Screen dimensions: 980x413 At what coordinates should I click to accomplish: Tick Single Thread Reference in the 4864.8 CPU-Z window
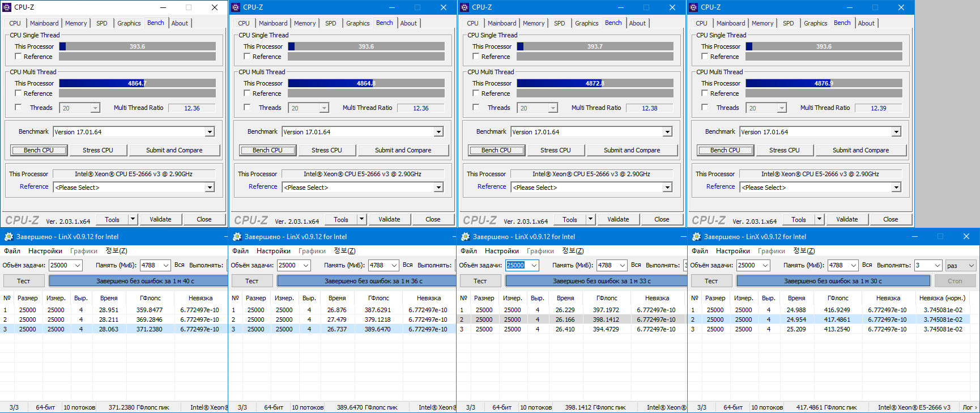pyautogui.click(x=247, y=57)
